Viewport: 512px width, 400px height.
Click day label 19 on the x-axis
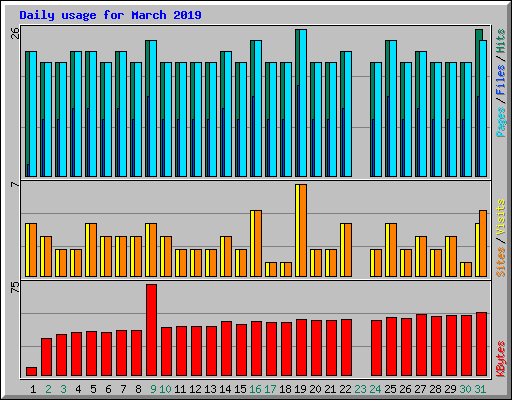pyautogui.click(x=300, y=389)
